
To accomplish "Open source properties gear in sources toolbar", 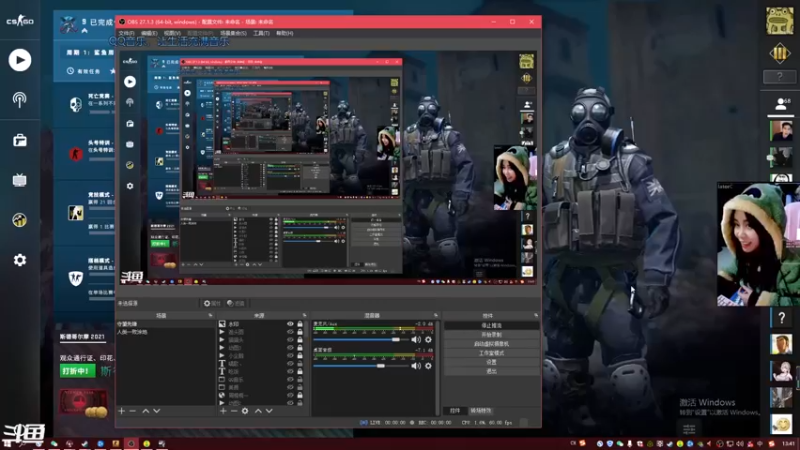I will coord(245,411).
